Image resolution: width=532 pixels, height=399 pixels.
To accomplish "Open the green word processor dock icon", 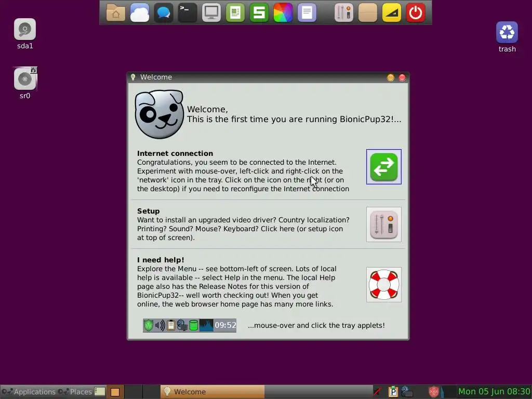I will click(x=235, y=13).
